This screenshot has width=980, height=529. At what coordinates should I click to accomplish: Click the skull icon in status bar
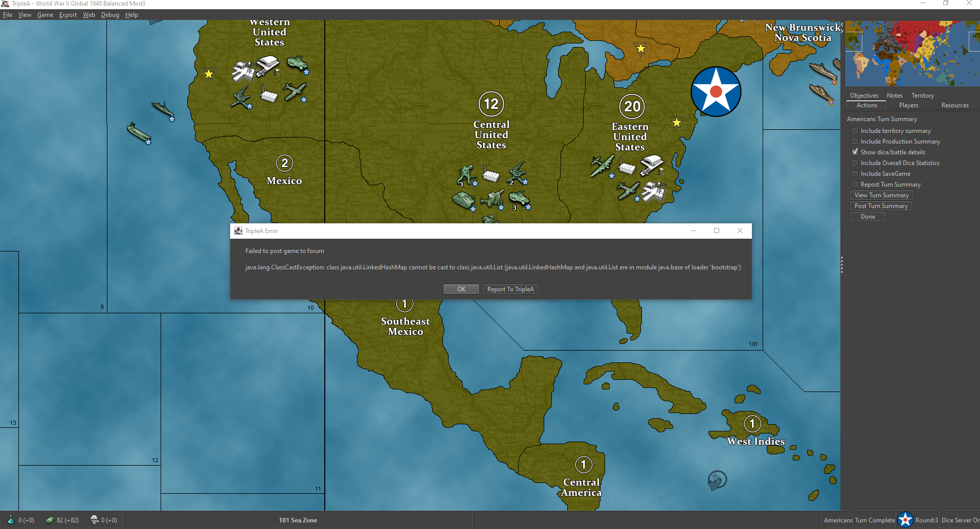tap(94, 520)
